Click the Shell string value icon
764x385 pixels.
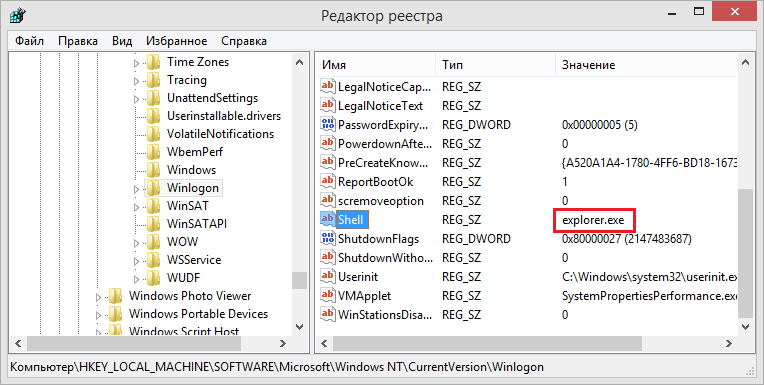coord(327,219)
